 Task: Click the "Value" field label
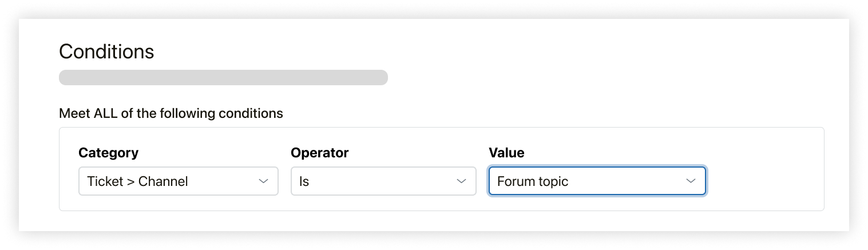tap(506, 153)
